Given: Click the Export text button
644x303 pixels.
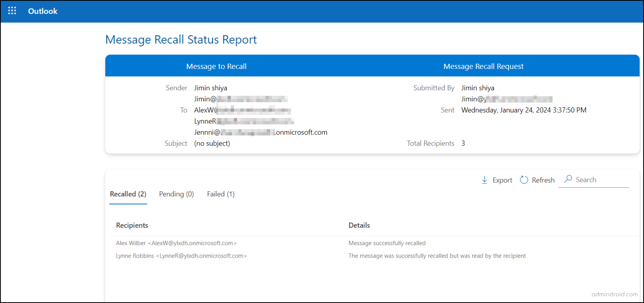Looking at the screenshot, I should (502, 180).
